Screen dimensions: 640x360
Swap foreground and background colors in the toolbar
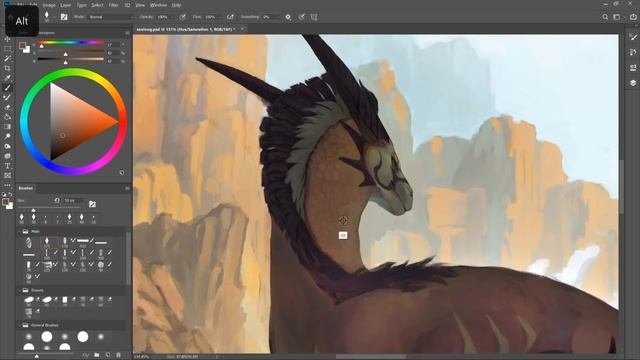(x=10, y=194)
